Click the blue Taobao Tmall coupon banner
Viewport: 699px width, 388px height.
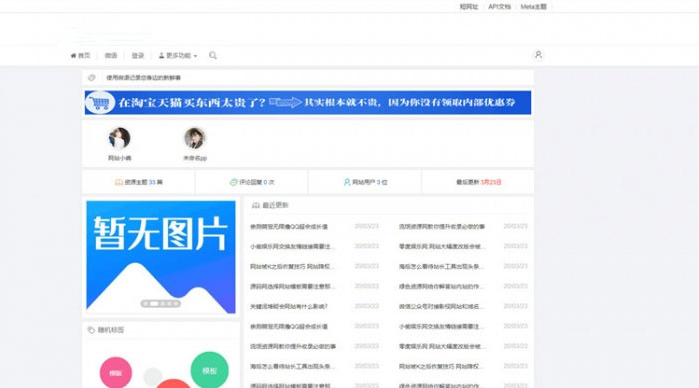pyautogui.click(x=308, y=103)
